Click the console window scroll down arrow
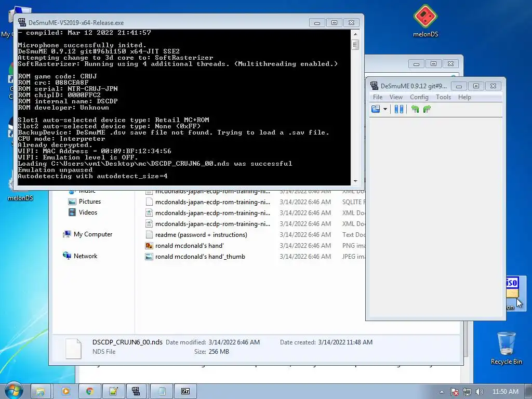The width and height of the screenshot is (532, 399). (x=355, y=181)
